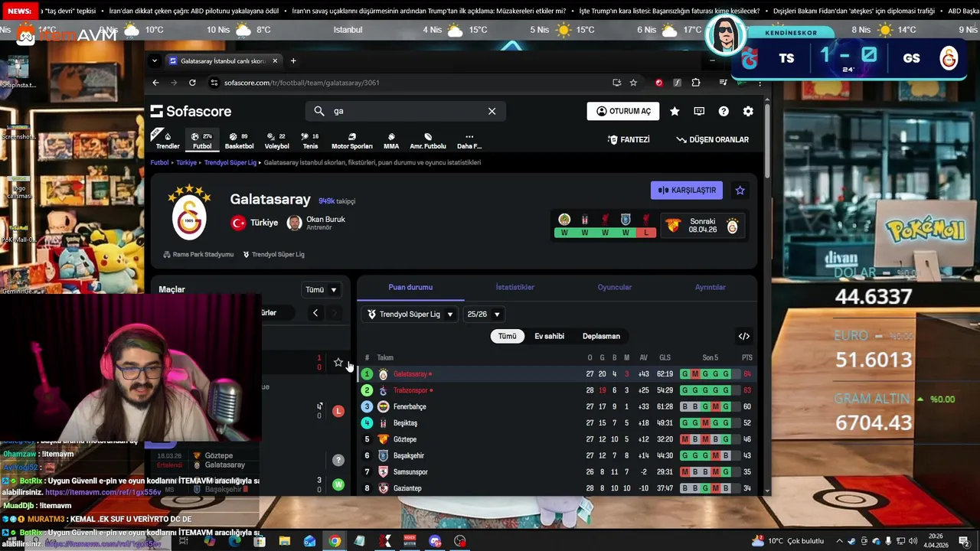Go to previous matches with left arrow
The height and width of the screenshot is (551, 980).
315,312
